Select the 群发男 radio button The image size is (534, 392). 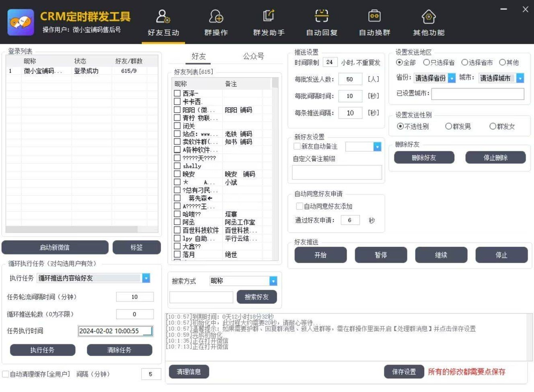448,126
